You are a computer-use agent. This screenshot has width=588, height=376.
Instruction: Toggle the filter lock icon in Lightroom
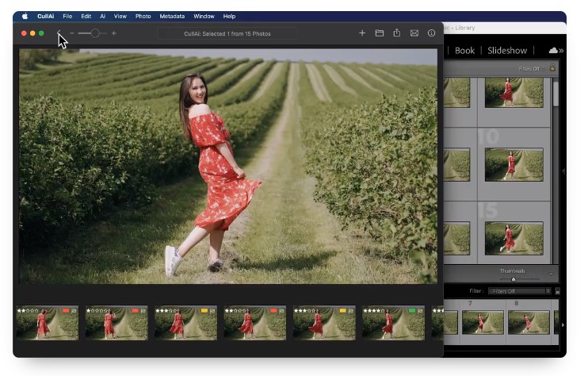552,69
